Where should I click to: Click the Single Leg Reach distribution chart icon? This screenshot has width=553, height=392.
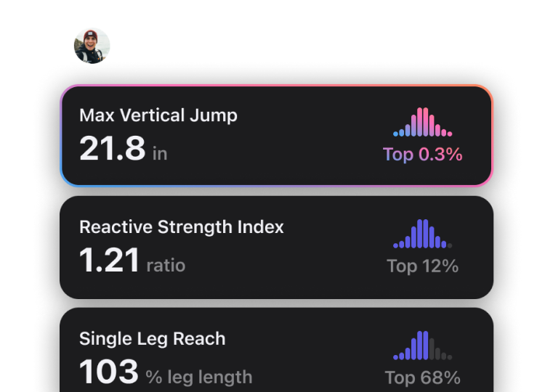pos(422,345)
